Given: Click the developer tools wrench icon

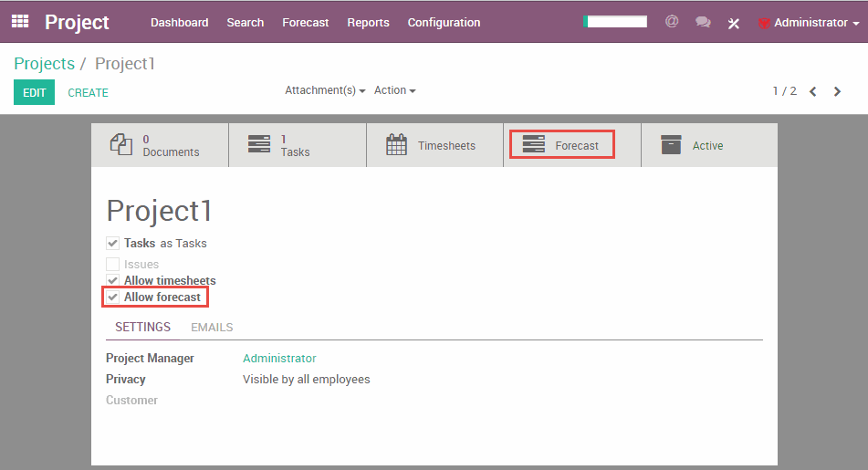Looking at the screenshot, I should (734, 23).
